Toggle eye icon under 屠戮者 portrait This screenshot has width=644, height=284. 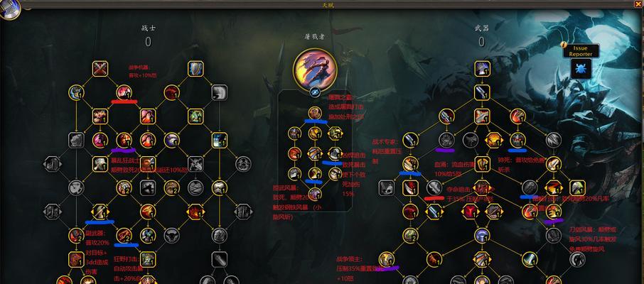point(315,92)
